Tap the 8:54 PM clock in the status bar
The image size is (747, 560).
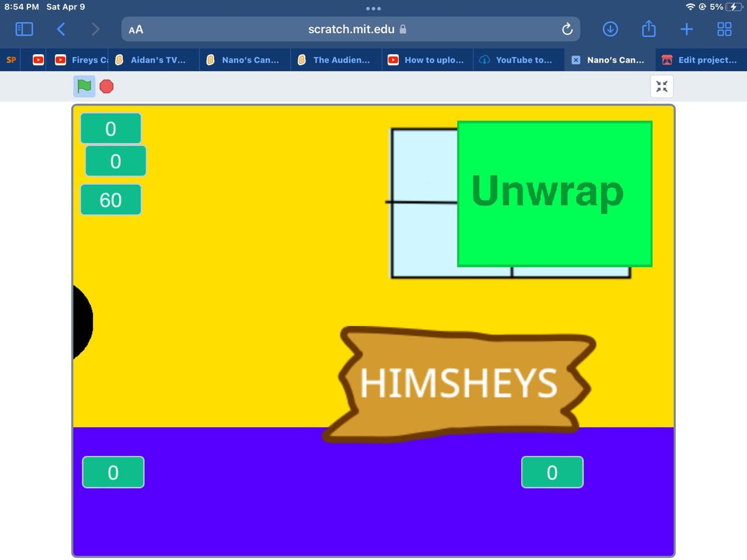click(x=22, y=7)
